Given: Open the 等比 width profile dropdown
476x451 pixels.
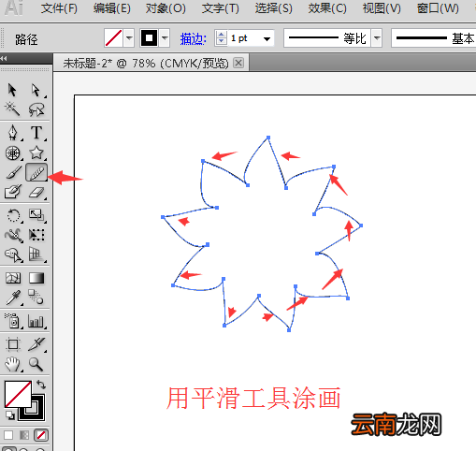Looking at the screenshot, I should pyautogui.click(x=377, y=38).
